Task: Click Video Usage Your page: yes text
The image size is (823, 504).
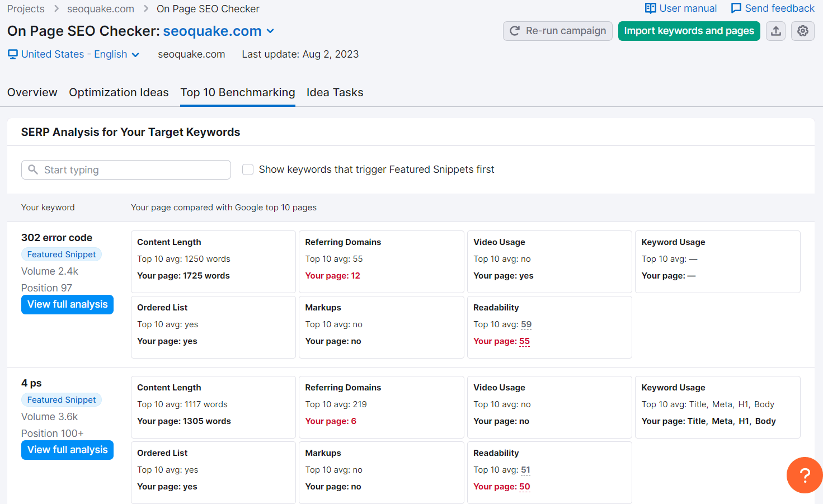Action: (504, 276)
